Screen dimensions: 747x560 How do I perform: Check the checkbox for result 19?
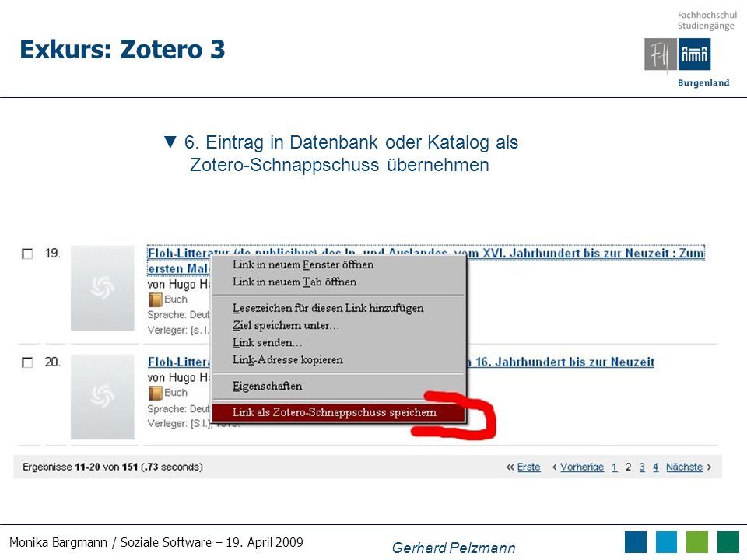coord(28,254)
